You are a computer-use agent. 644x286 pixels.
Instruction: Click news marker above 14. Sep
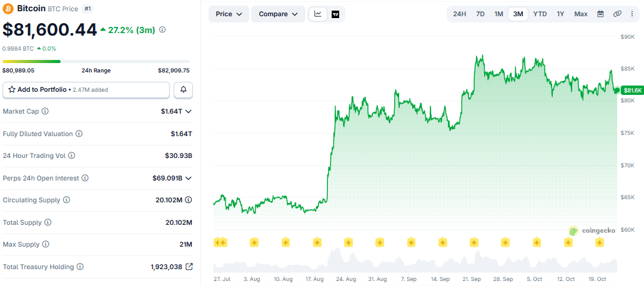tap(442, 242)
